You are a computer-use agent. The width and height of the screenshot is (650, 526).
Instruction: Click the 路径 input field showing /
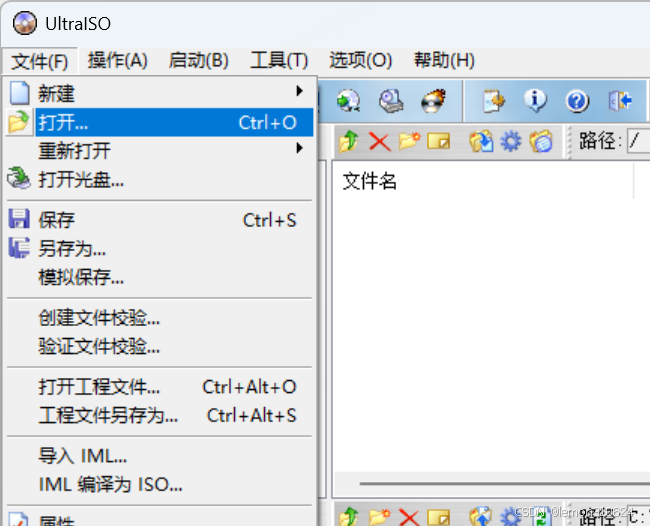638,141
